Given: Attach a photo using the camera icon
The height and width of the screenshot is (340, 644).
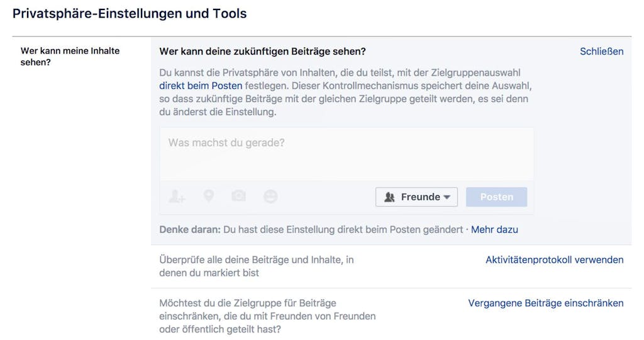Looking at the screenshot, I should 238,196.
